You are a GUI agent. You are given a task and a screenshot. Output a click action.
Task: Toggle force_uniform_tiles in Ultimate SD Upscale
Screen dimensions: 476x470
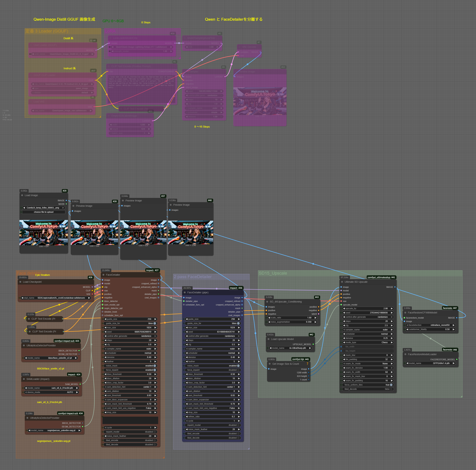(x=391, y=385)
